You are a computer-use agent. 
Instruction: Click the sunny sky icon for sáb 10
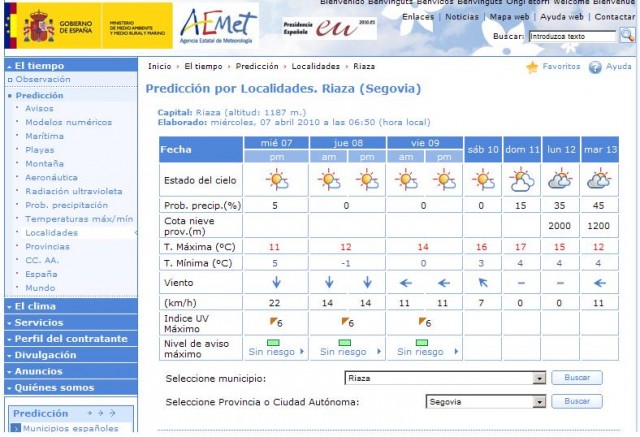tap(483, 180)
